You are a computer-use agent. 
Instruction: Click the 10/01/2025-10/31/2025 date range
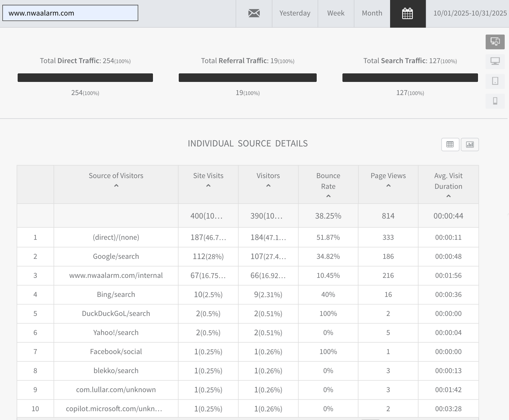(469, 13)
